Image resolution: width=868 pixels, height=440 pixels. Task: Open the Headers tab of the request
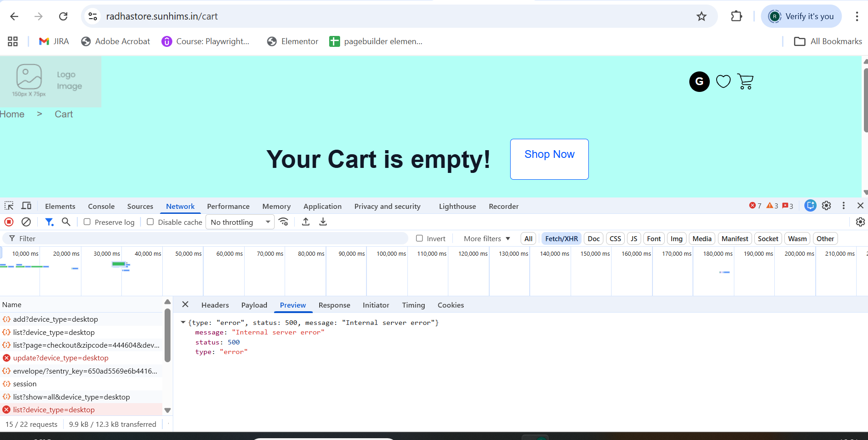pos(215,305)
